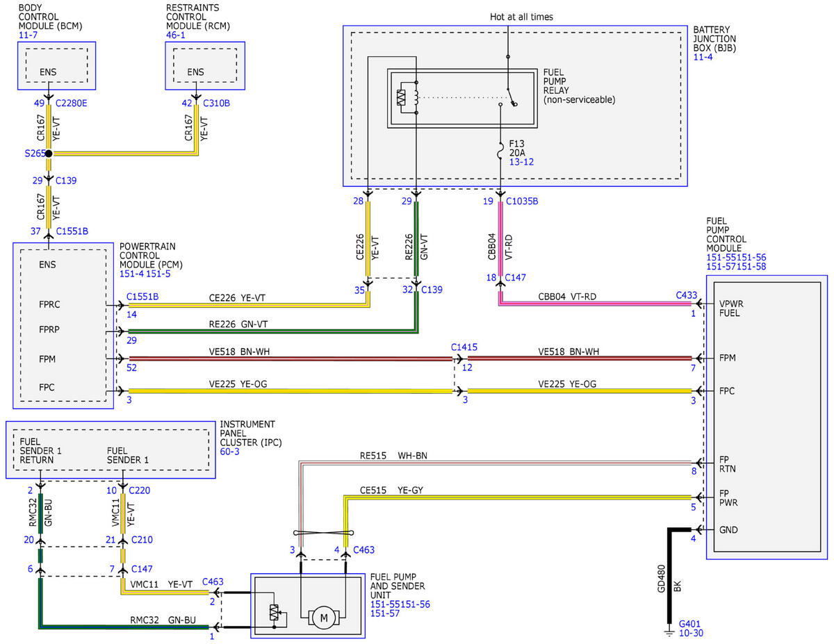Open the 10-30 reference below G401

[x=693, y=633]
